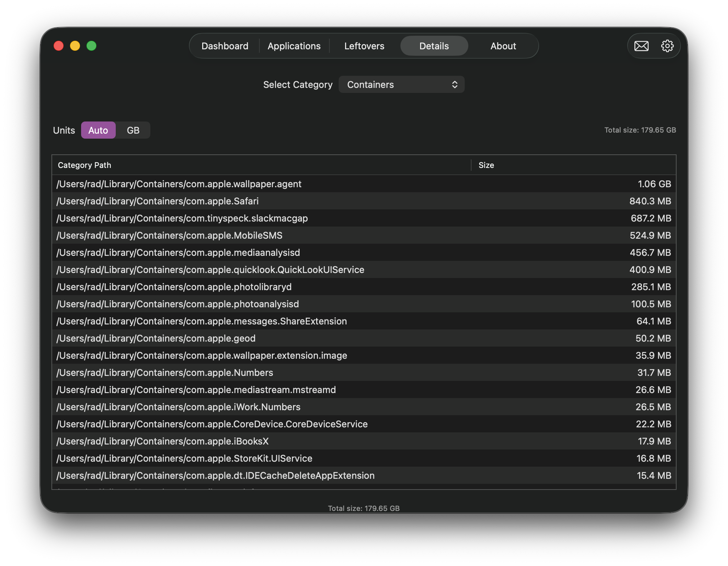This screenshot has width=728, height=566.
Task: Click the 35.9 MB size value
Action: point(653,356)
